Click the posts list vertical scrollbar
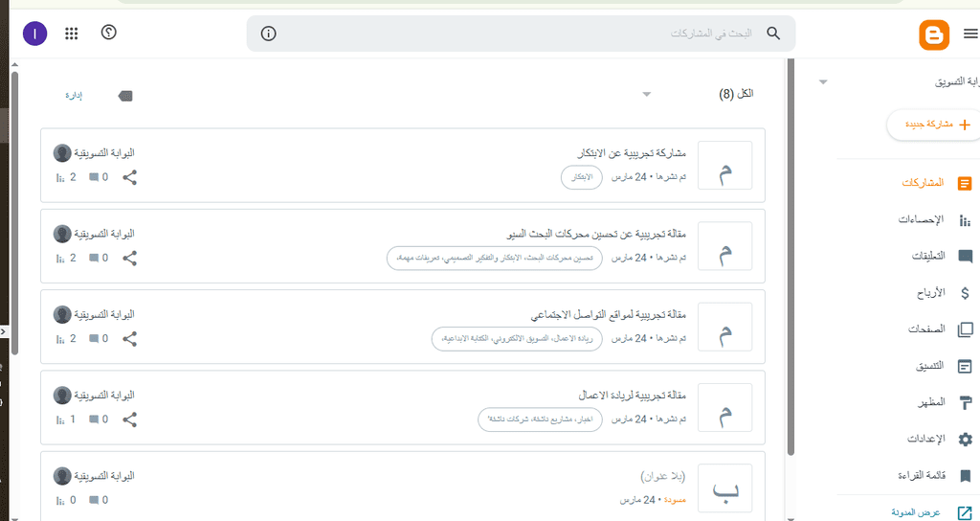 [x=791, y=257]
